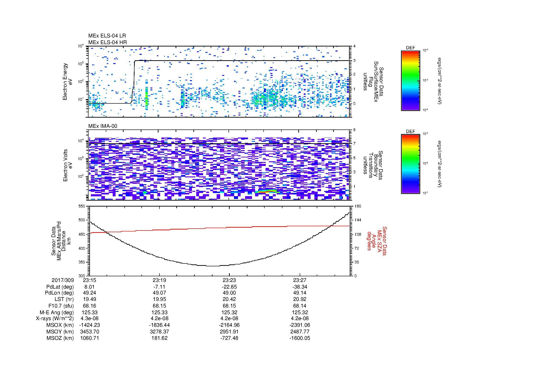The height and width of the screenshot is (392, 555).
Task: Click the 23:23 time tick label
Action: [x=229, y=280]
